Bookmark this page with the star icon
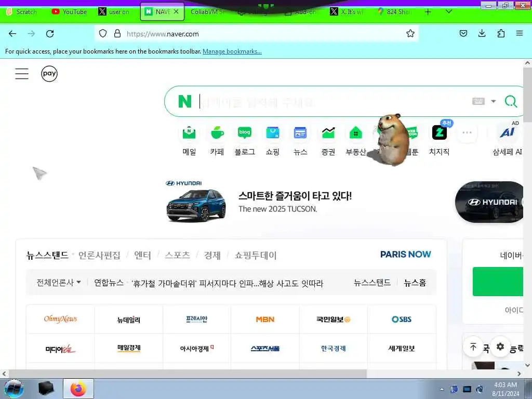Screen dimensions: 532x399 pos(410,33)
